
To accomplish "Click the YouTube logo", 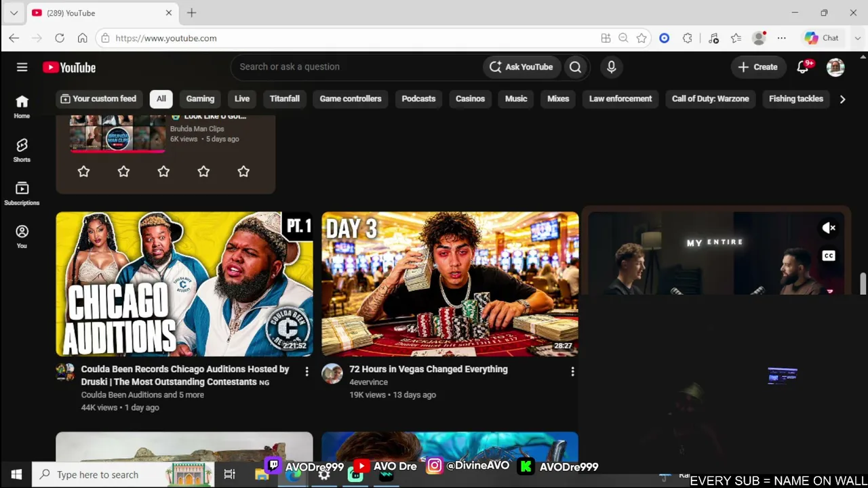I will 69,67.
